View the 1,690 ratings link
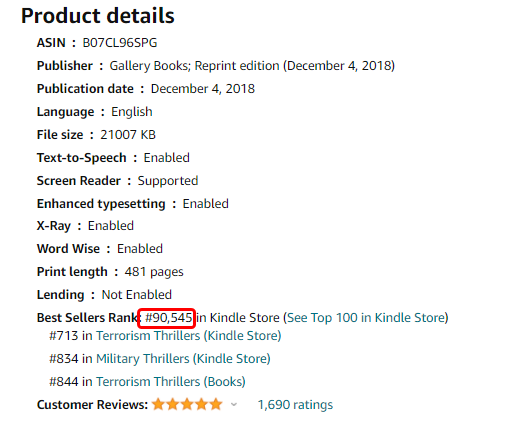The width and height of the screenshot is (531, 434). (x=295, y=405)
